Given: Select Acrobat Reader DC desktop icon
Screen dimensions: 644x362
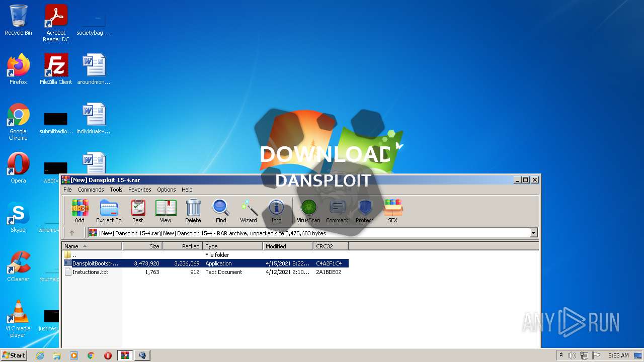Looking at the screenshot, I should [56, 23].
